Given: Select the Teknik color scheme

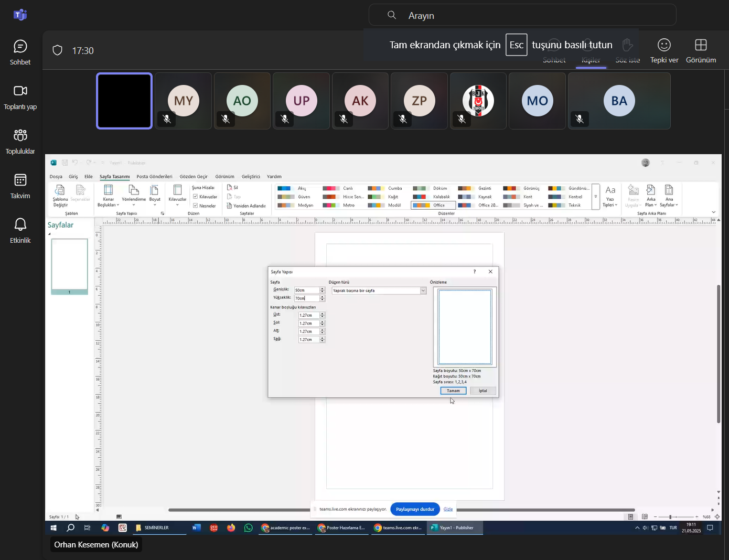Looking at the screenshot, I should pyautogui.click(x=569, y=205).
